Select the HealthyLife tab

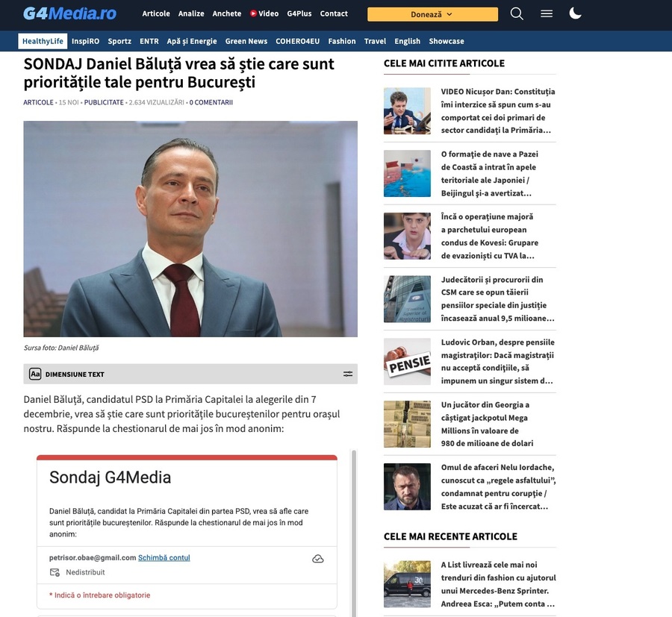[x=43, y=41]
